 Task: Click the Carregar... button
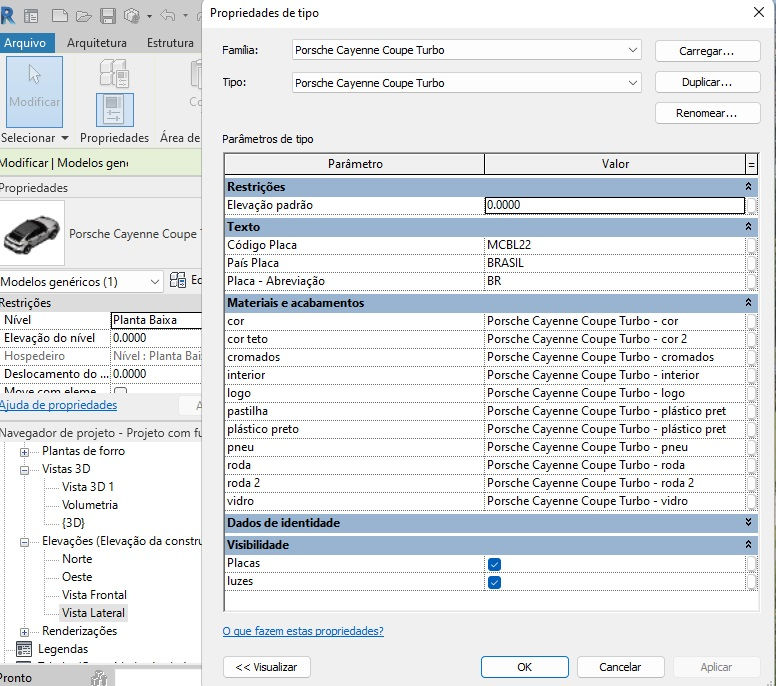707,51
